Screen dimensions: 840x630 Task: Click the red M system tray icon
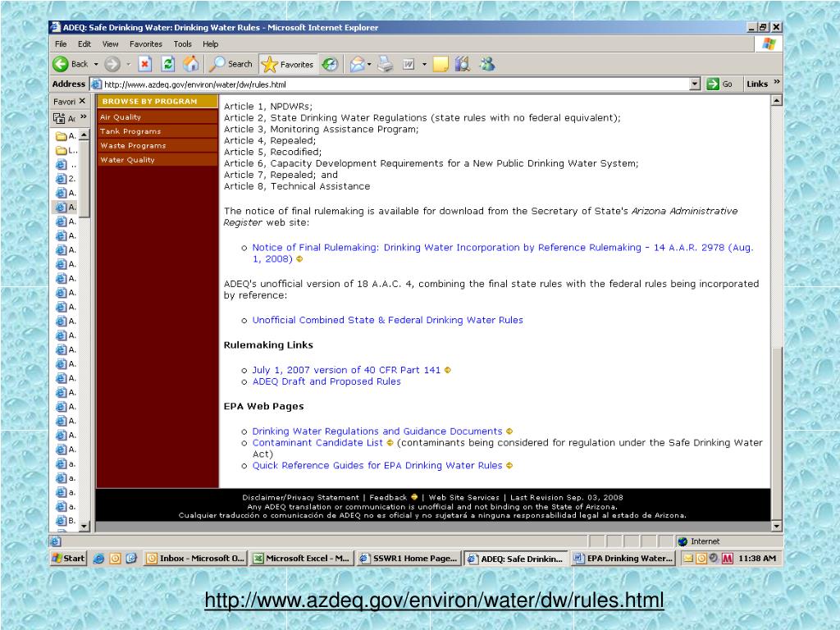pyautogui.click(x=727, y=558)
